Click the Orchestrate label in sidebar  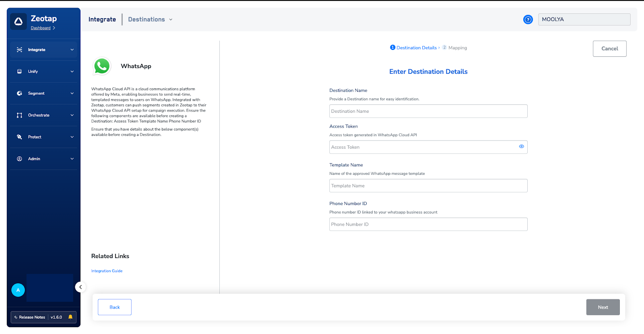pyautogui.click(x=39, y=115)
